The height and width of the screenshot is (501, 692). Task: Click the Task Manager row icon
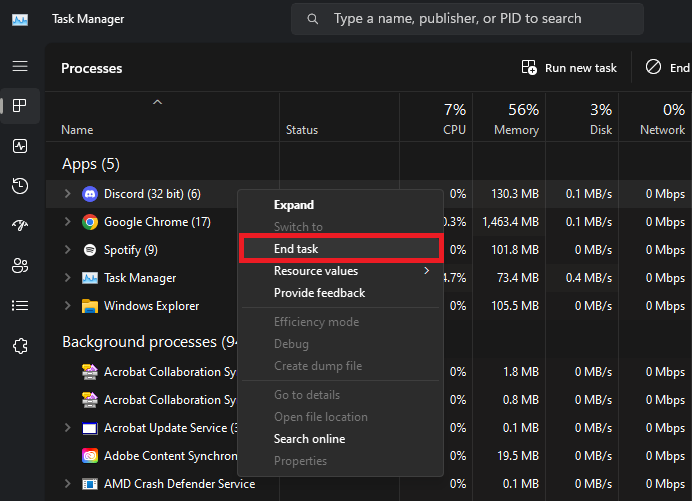coord(90,278)
